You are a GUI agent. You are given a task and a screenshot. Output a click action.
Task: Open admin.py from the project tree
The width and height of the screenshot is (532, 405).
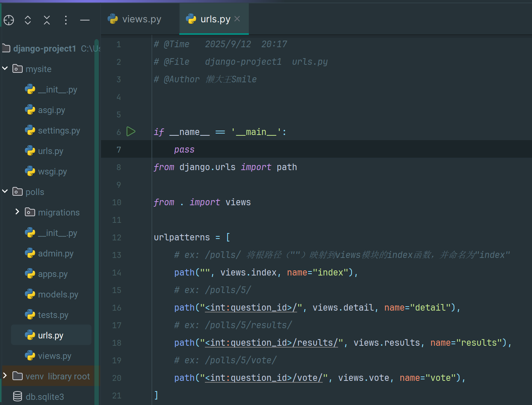click(x=56, y=254)
